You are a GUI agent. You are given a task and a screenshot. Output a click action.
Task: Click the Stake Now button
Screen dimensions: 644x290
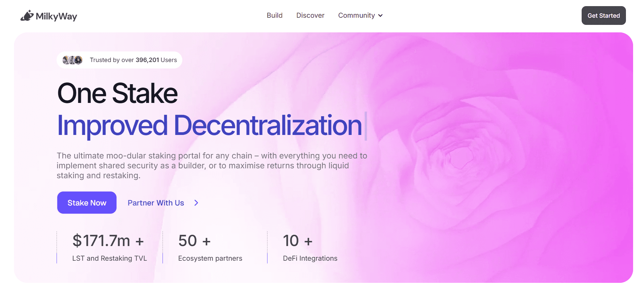87,203
